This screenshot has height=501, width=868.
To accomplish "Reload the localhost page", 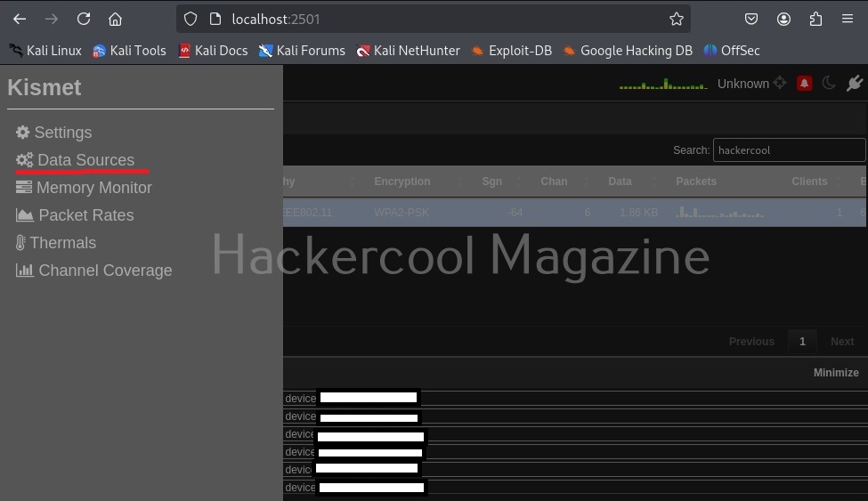I will point(84,20).
